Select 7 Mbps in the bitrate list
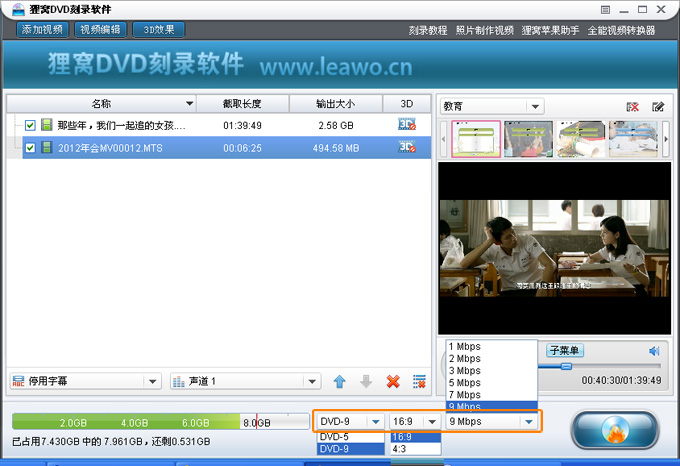680x466 pixels. 491,395
